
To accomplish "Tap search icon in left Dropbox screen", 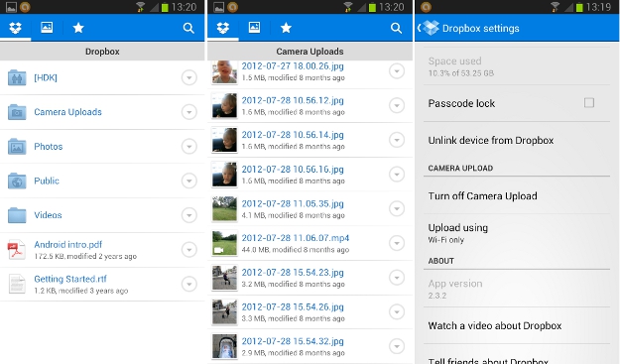I will [188, 28].
